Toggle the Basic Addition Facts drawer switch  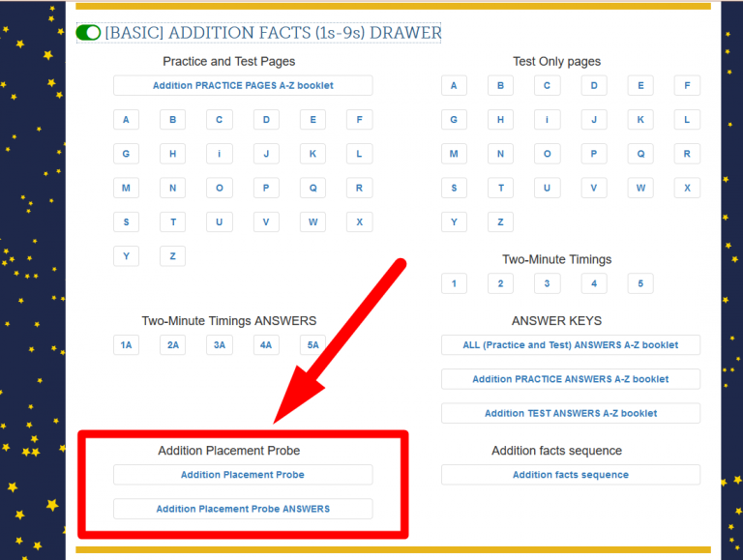pyautogui.click(x=88, y=33)
